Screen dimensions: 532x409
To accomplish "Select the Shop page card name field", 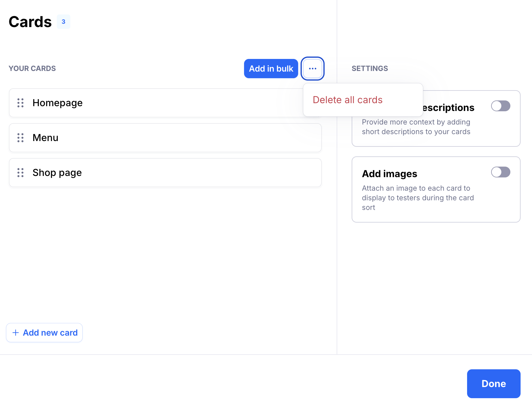I will pos(165,173).
